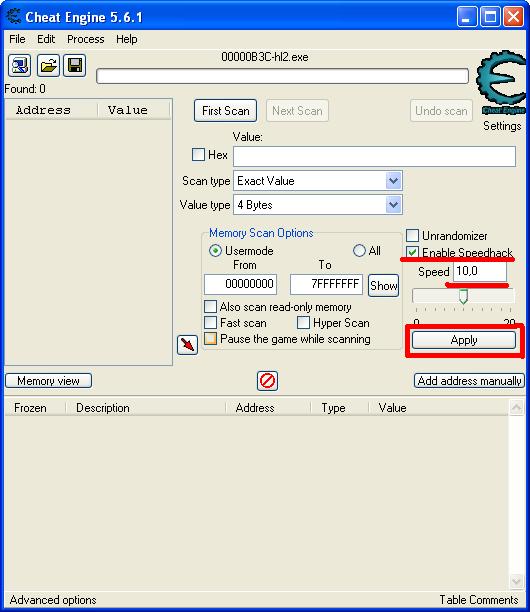Click the Description column header
This screenshot has width=530, height=612.
[145, 407]
